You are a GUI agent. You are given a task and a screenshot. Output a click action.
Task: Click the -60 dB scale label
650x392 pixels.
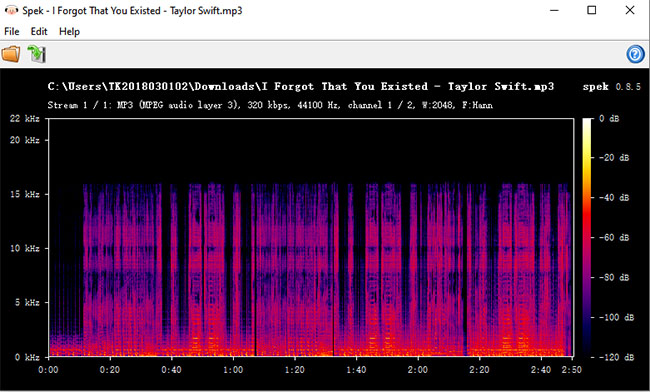coord(614,237)
